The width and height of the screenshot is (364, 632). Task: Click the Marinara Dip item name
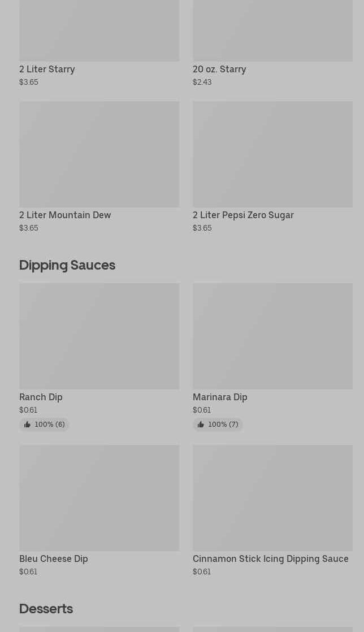click(220, 397)
